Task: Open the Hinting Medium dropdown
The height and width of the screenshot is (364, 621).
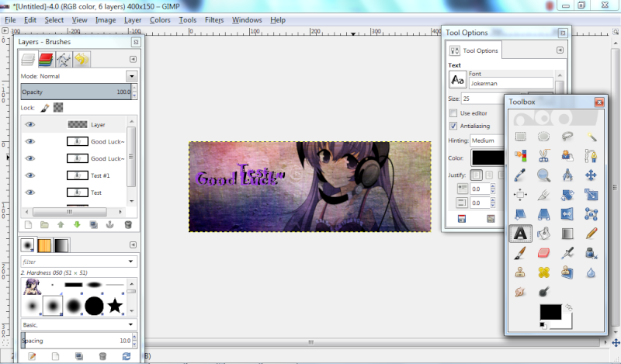Action: 487,140
